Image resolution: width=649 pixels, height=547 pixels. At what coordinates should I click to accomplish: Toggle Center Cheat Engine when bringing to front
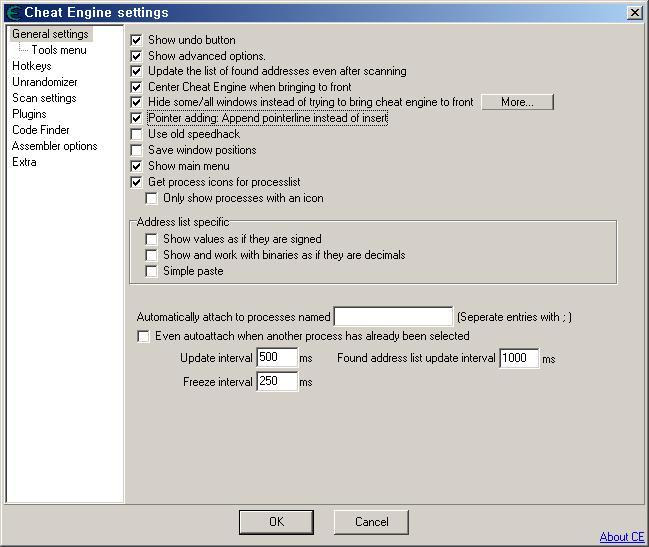(136, 87)
